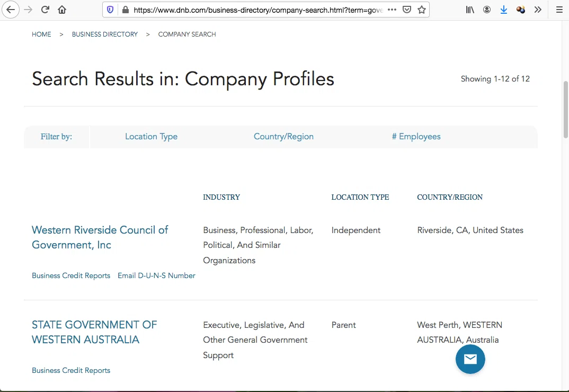This screenshot has height=392, width=569.
Task: Open Business Credit Reports for Western Riverside Council
Action: pos(71,275)
